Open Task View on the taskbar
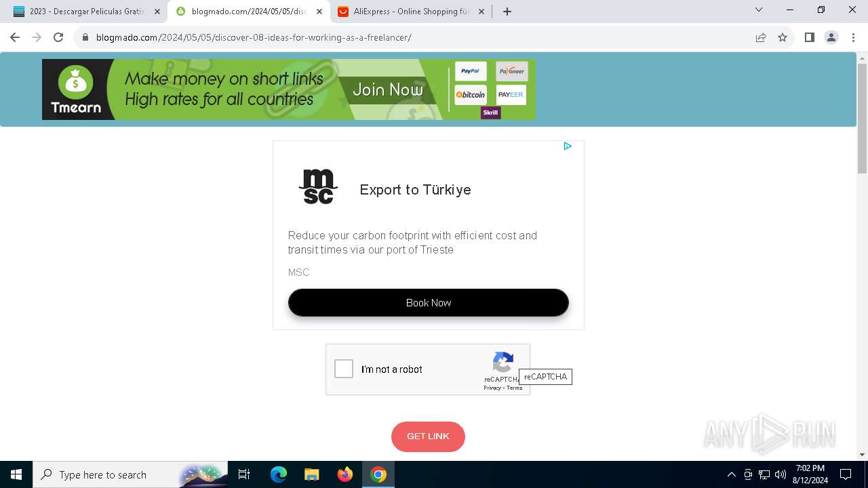 coord(244,474)
